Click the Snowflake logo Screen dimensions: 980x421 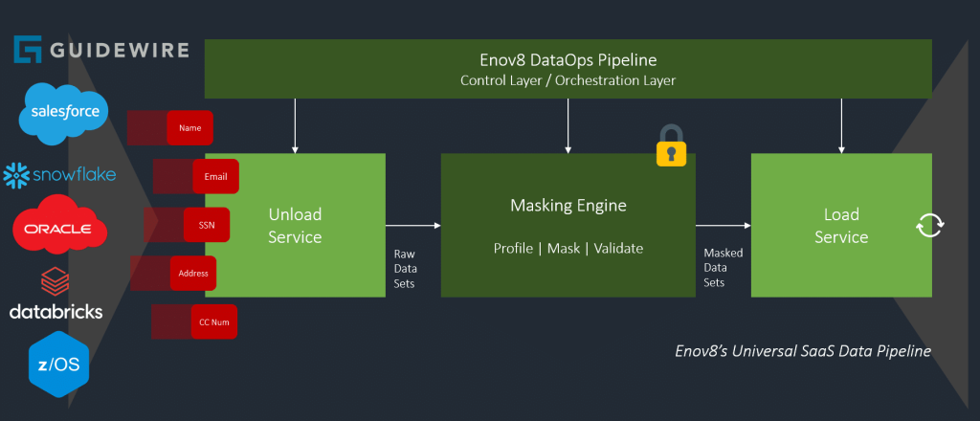(x=59, y=174)
